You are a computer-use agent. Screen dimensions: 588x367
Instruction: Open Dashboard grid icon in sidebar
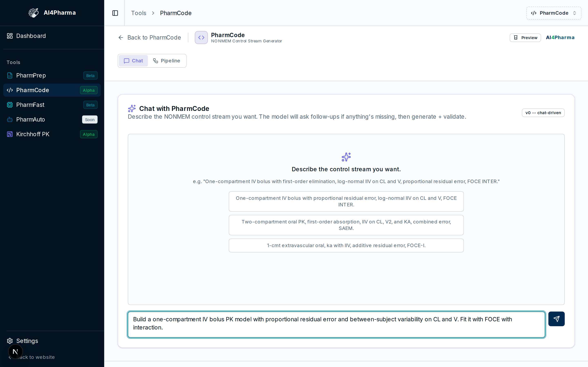point(10,36)
